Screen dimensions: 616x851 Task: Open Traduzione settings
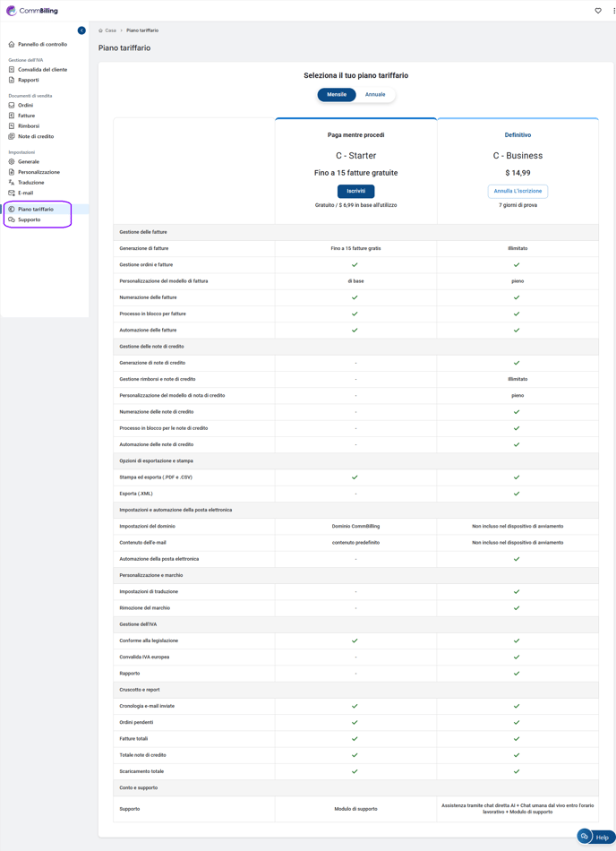(x=30, y=183)
